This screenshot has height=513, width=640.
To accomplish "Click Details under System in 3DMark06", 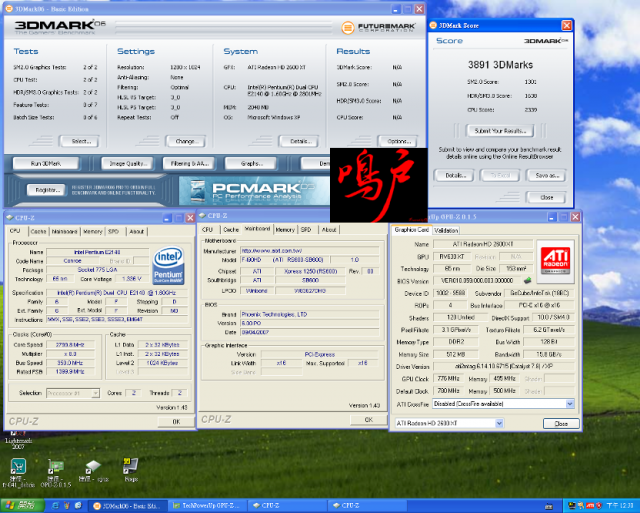I will click(x=299, y=141).
